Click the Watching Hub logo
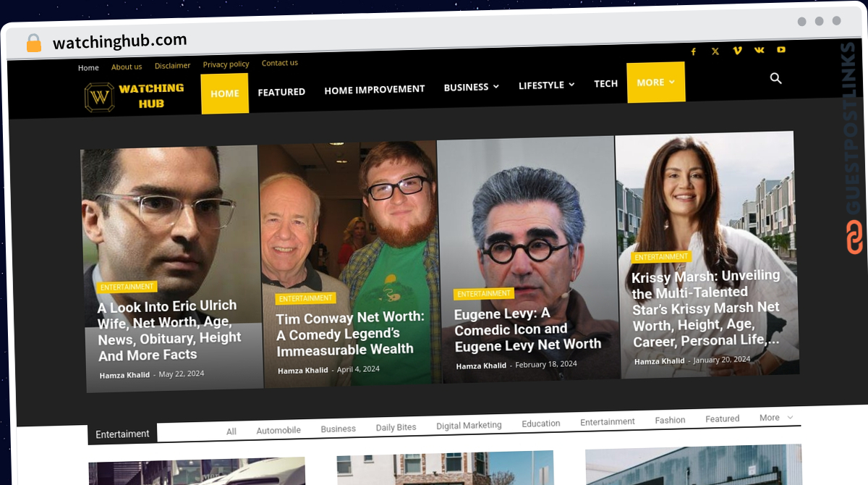Viewport: 868px width, 485px height. pyautogui.click(x=135, y=96)
